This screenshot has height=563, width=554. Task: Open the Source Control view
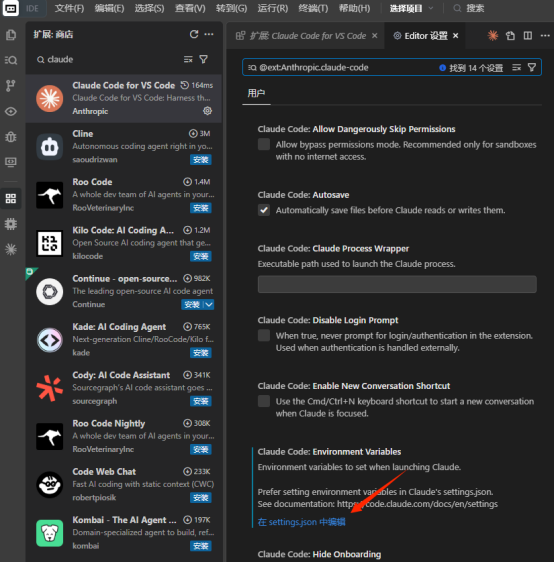11,85
